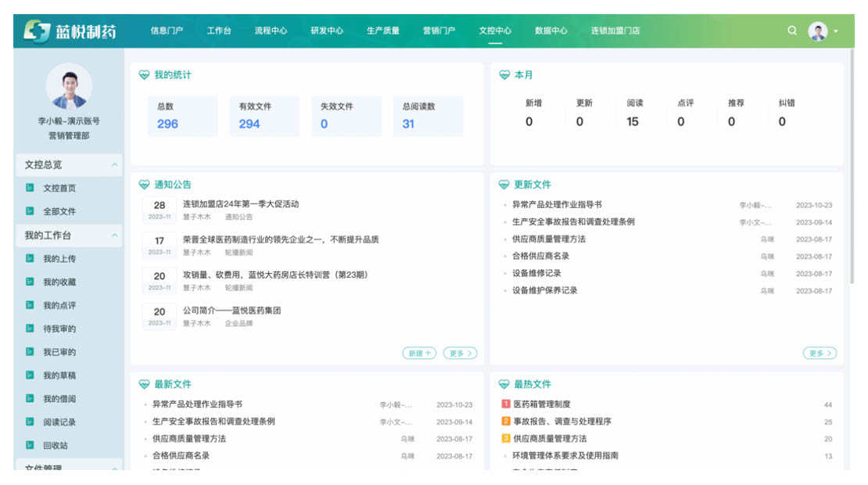Click the 蓝悦制药 logo icon
Image resolution: width=868 pixels, height=485 pixels.
coord(37,31)
